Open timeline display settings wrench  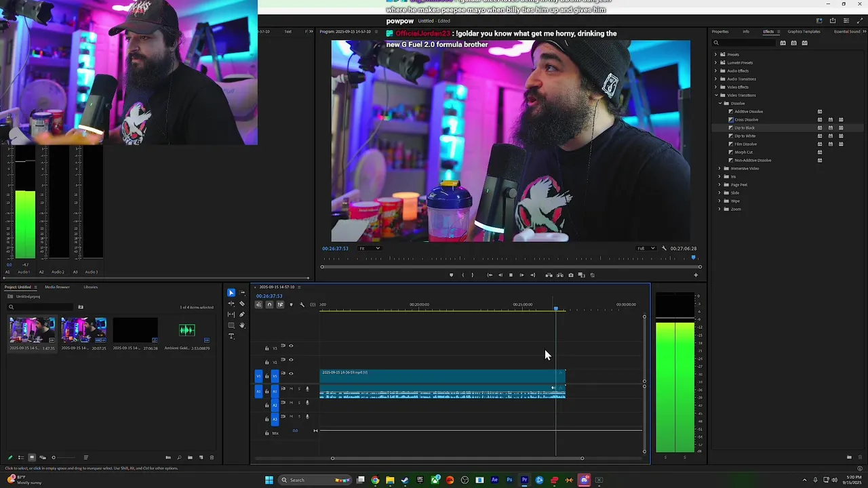point(302,304)
